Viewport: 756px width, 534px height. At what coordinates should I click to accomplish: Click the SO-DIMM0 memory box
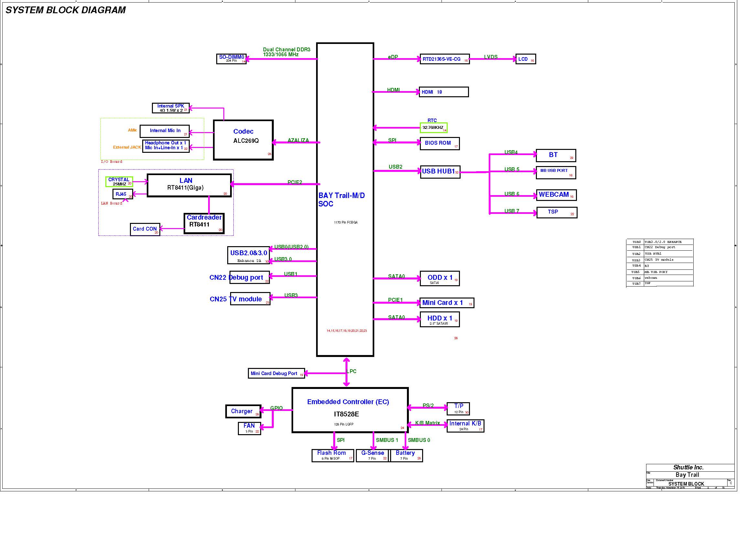(x=231, y=59)
